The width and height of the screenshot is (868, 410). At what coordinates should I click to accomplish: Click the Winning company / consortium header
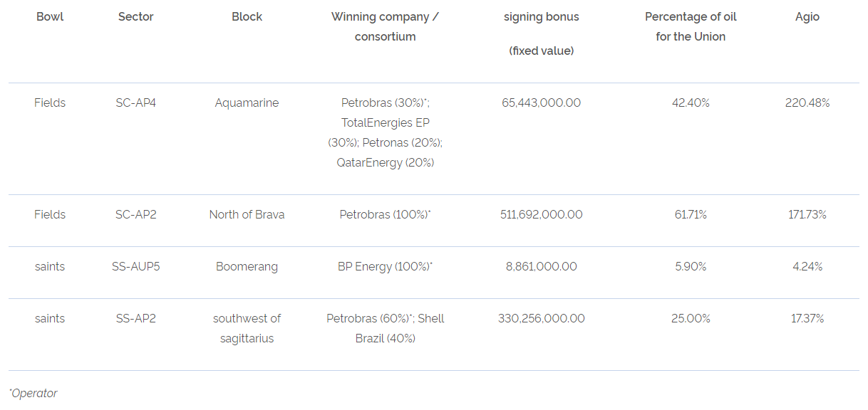click(385, 26)
